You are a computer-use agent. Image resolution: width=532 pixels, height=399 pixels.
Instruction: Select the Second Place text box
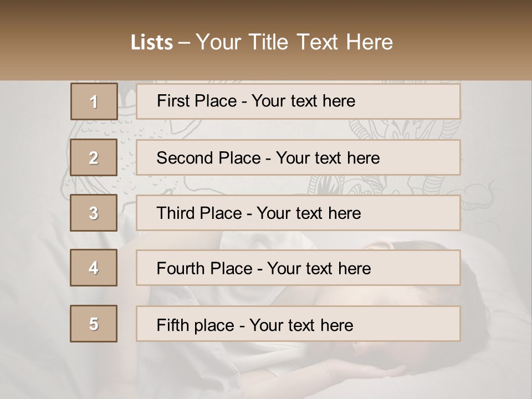[x=298, y=157]
